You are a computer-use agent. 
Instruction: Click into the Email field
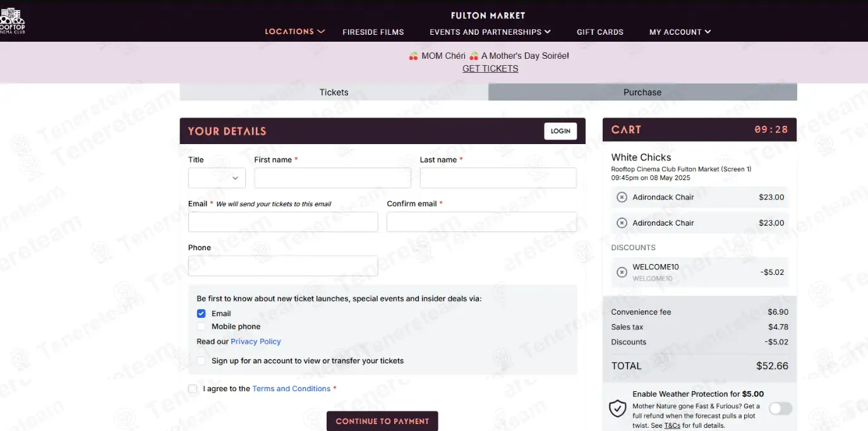pyautogui.click(x=283, y=222)
